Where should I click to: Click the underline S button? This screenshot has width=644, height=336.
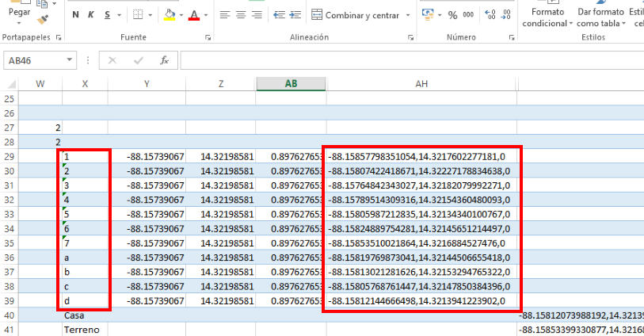click(x=107, y=15)
